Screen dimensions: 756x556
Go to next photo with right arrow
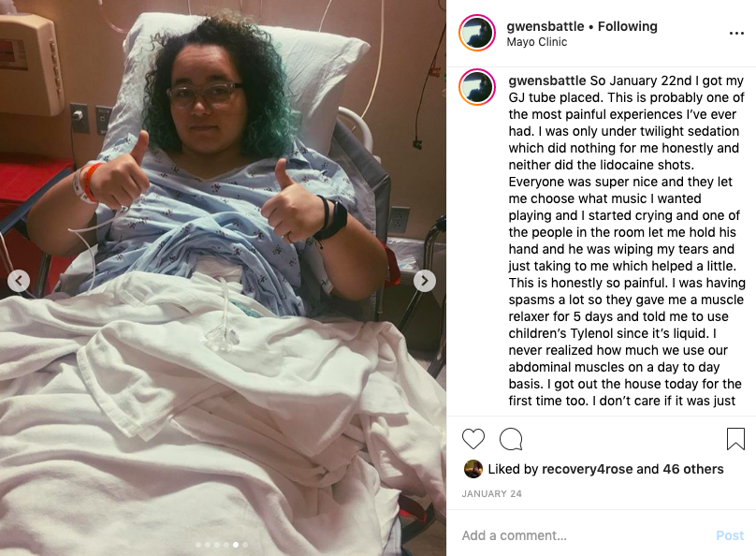(424, 281)
